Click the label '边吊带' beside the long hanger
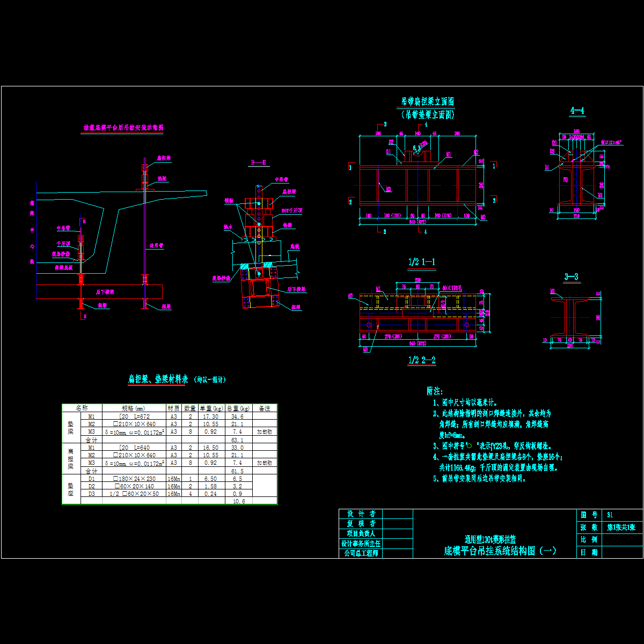This screenshot has width=644, height=644. click(156, 245)
